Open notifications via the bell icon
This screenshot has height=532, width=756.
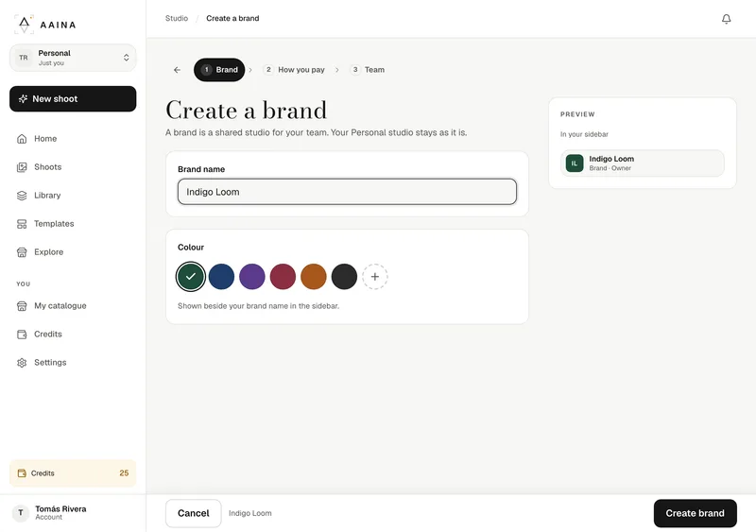coord(726,19)
